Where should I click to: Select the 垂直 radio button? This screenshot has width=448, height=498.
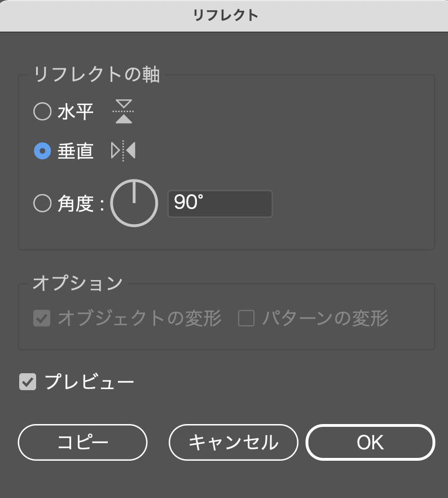click(x=42, y=151)
